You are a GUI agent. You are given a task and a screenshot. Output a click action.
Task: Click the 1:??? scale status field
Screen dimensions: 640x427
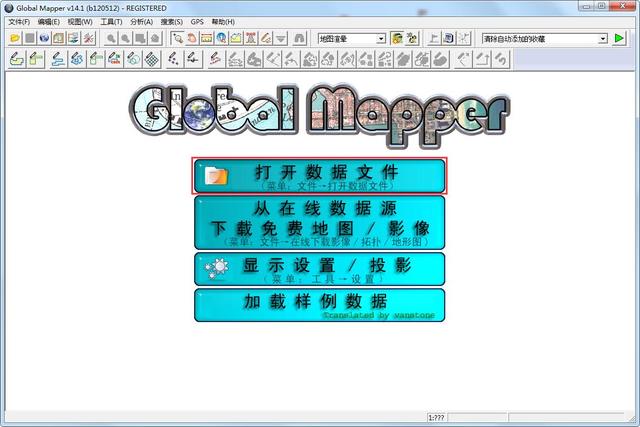pyautogui.click(x=436, y=417)
